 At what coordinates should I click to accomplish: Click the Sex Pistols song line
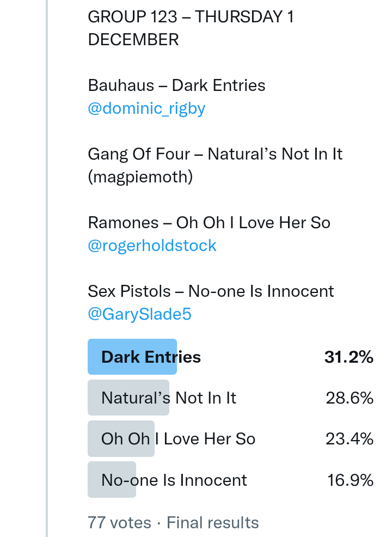click(211, 291)
